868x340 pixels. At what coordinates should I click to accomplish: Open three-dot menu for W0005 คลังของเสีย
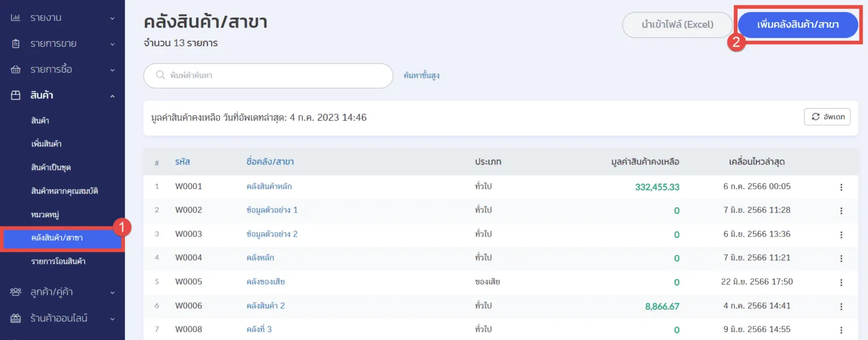pos(841,282)
